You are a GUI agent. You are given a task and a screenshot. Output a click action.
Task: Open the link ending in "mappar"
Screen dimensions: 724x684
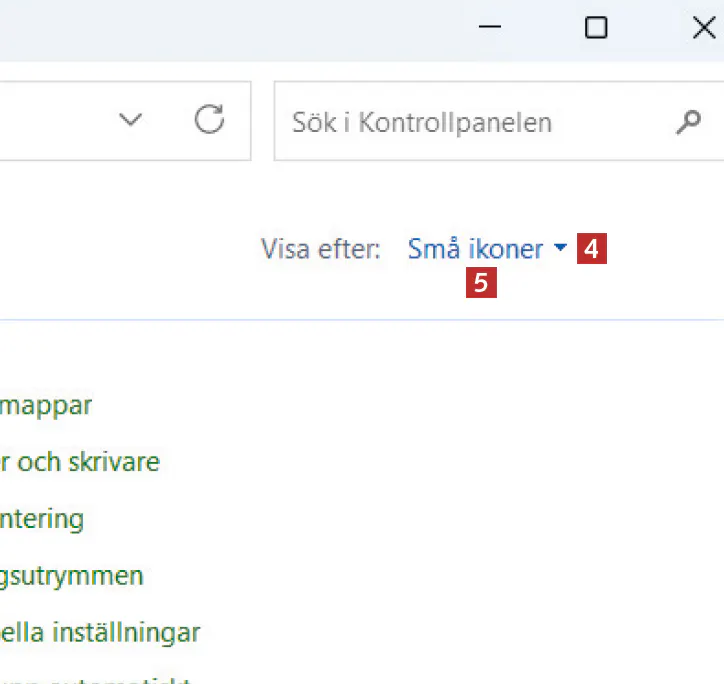[47, 406]
